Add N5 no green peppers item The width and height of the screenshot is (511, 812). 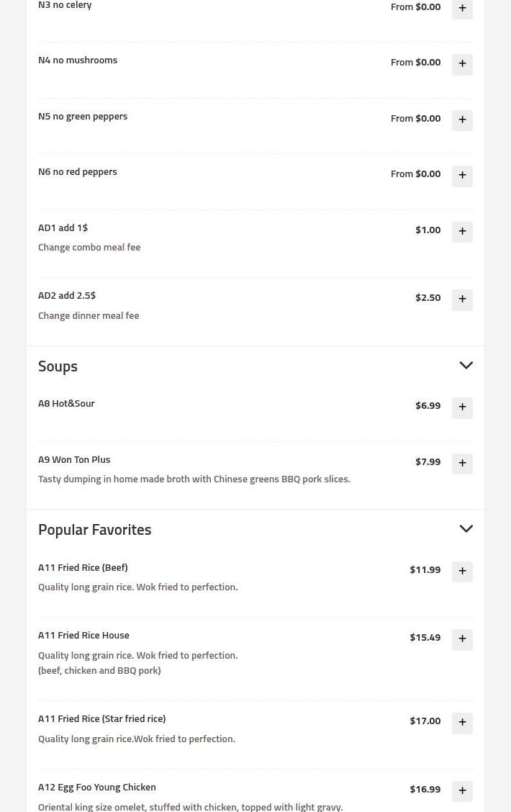point(462,120)
